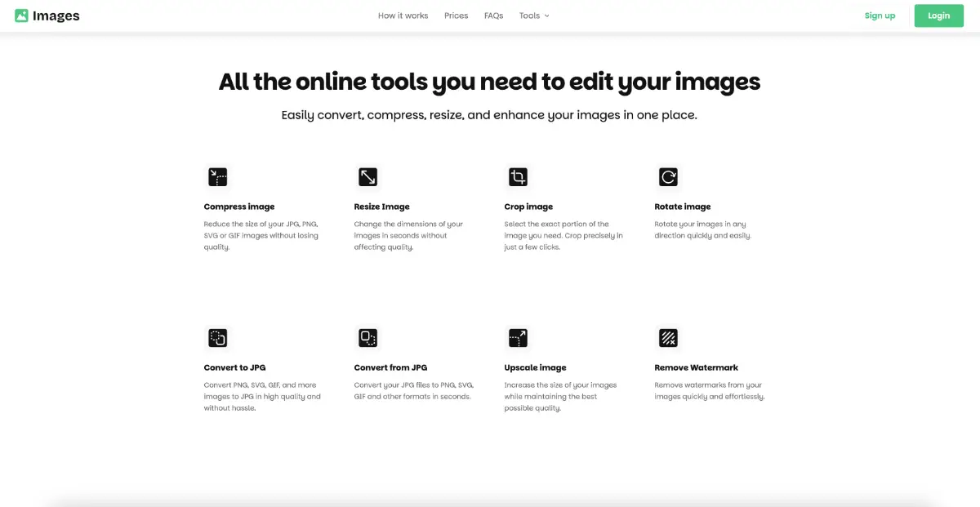This screenshot has height=507, width=980.
Task: Select the Convert from JPG icon
Action: pyautogui.click(x=367, y=338)
